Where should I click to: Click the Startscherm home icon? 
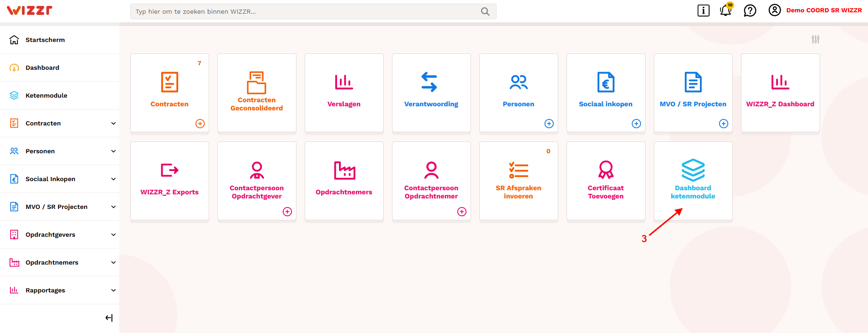tap(14, 40)
